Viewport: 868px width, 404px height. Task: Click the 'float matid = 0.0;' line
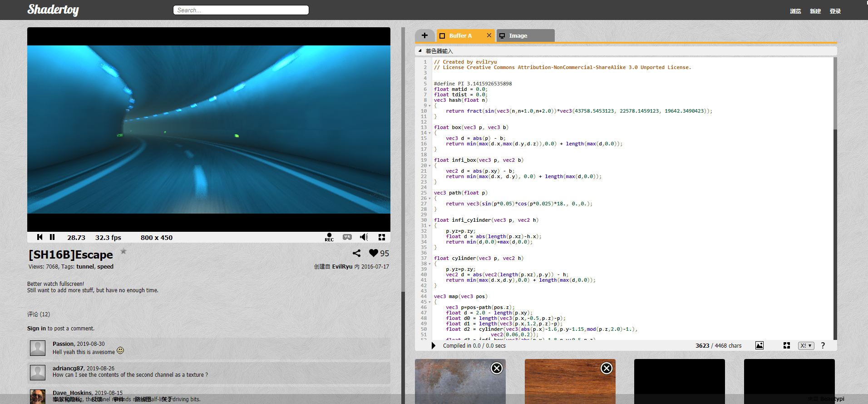point(460,90)
